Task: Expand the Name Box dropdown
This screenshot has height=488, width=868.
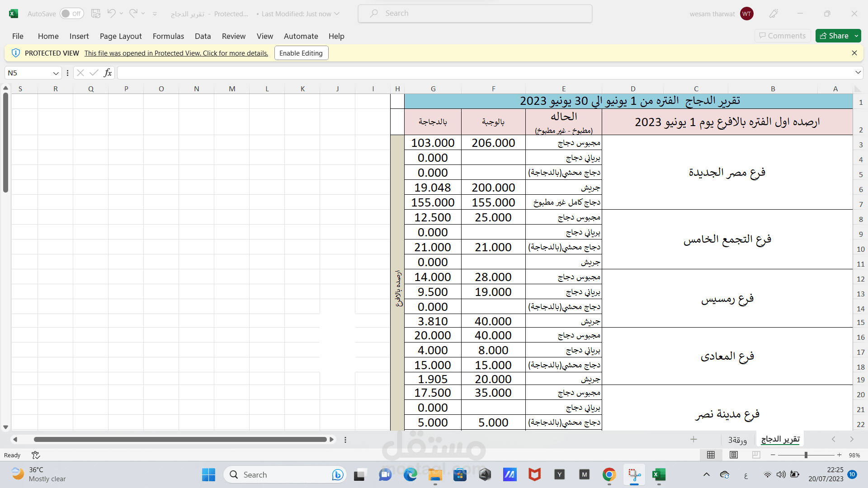Action: pos(56,73)
